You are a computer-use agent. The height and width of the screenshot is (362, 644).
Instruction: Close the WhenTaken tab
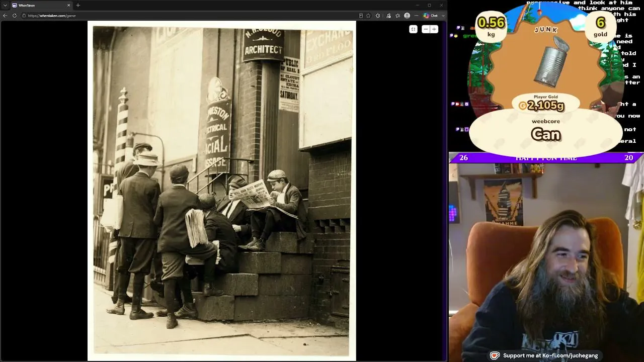click(x=69, y=5)
